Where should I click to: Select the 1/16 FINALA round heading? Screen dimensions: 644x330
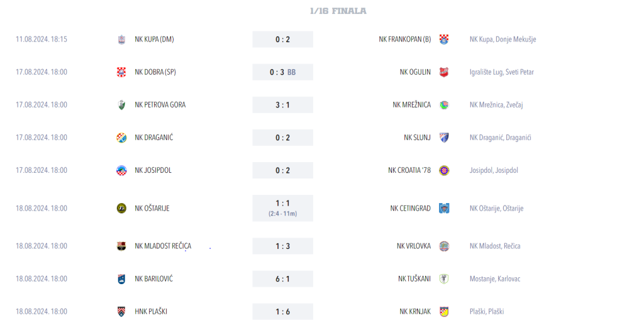coord(338,11)
